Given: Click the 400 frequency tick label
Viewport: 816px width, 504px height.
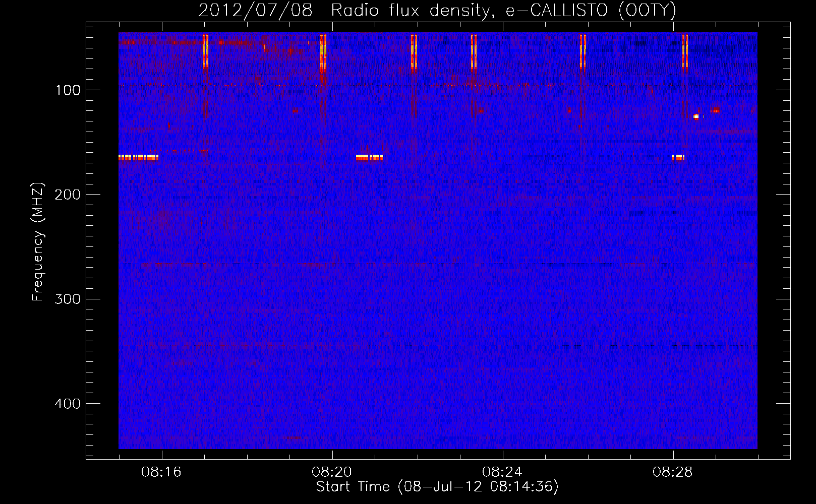Looking at the screenshot, I should point(68,404).
